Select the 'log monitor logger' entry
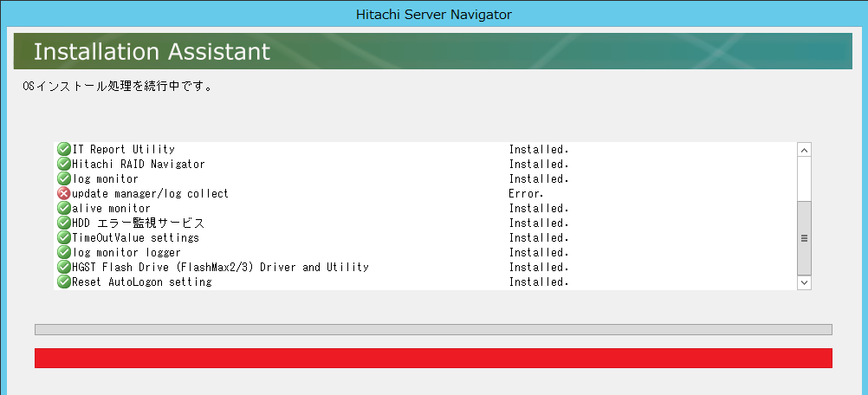Image resolution: width=868 pixels, height=395 pixels. tap(126, 252)
